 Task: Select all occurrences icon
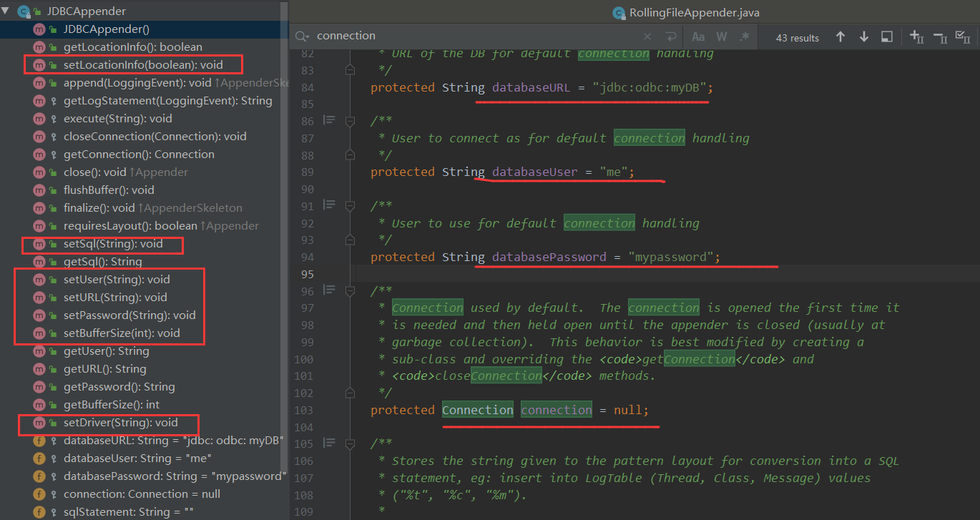(964, 36)
